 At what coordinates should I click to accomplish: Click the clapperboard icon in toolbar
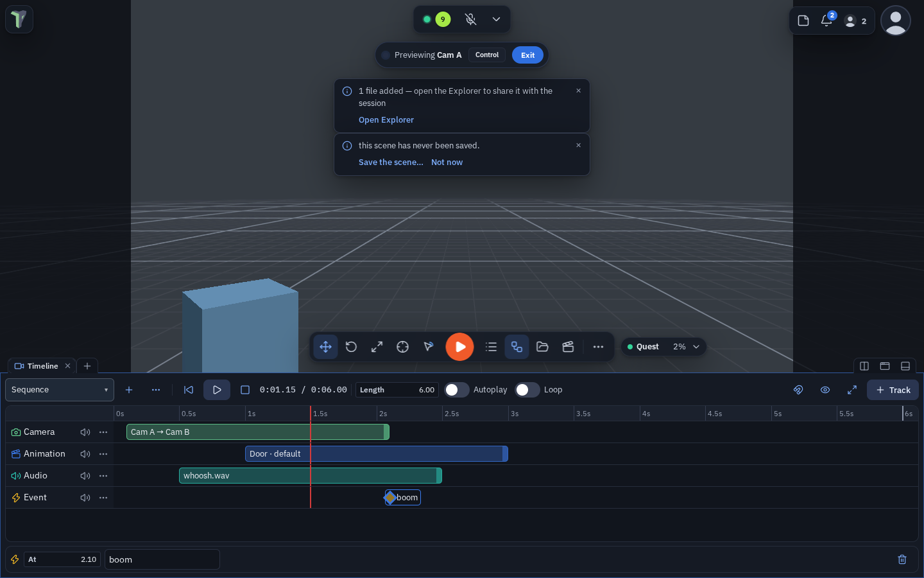pos(568,347)
